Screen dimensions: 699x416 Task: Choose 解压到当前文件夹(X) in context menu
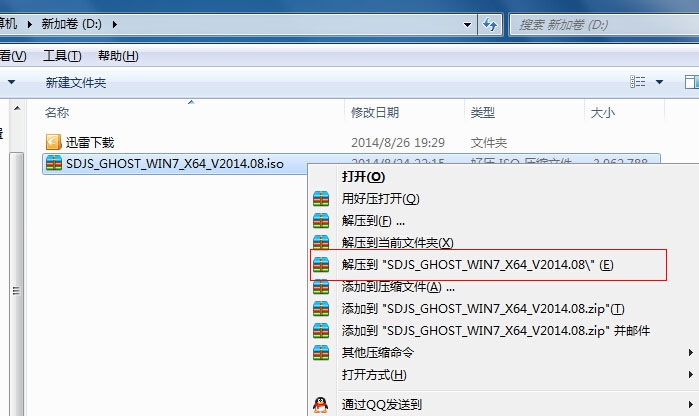tap(398, 243)
